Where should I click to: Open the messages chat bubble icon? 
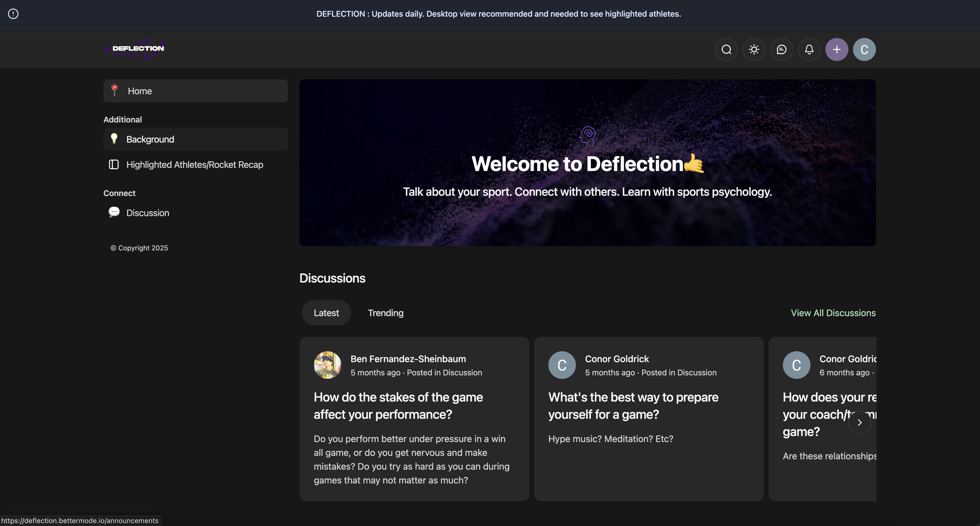(x=781, y=49)
